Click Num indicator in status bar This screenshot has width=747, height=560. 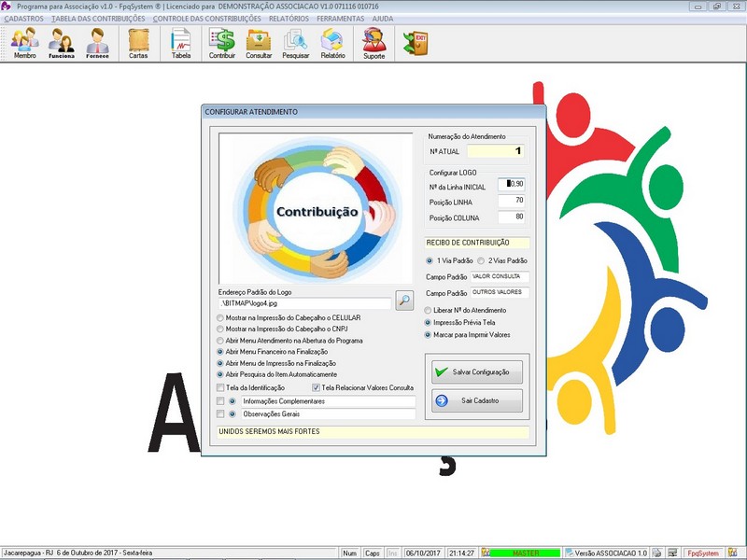pos(349,553)
